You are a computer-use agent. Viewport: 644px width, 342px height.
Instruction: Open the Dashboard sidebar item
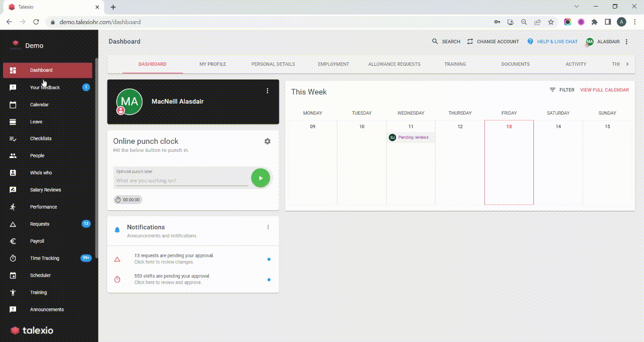(47, 70)
